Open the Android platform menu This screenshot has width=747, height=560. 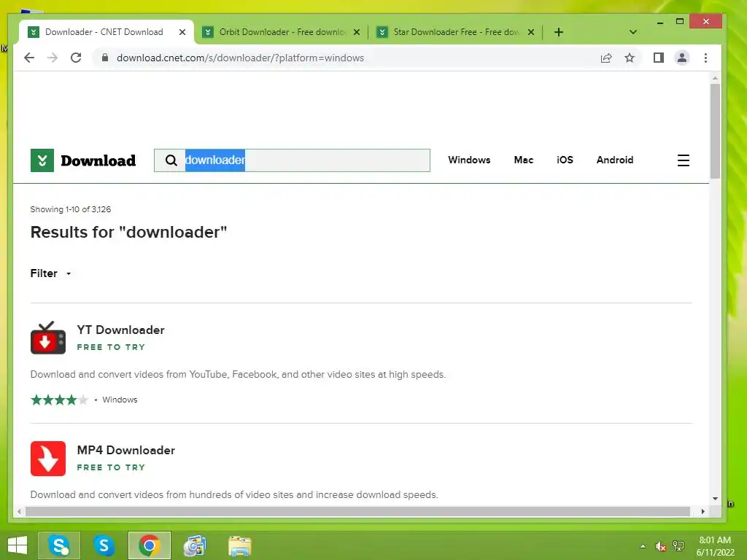(614, 160)
